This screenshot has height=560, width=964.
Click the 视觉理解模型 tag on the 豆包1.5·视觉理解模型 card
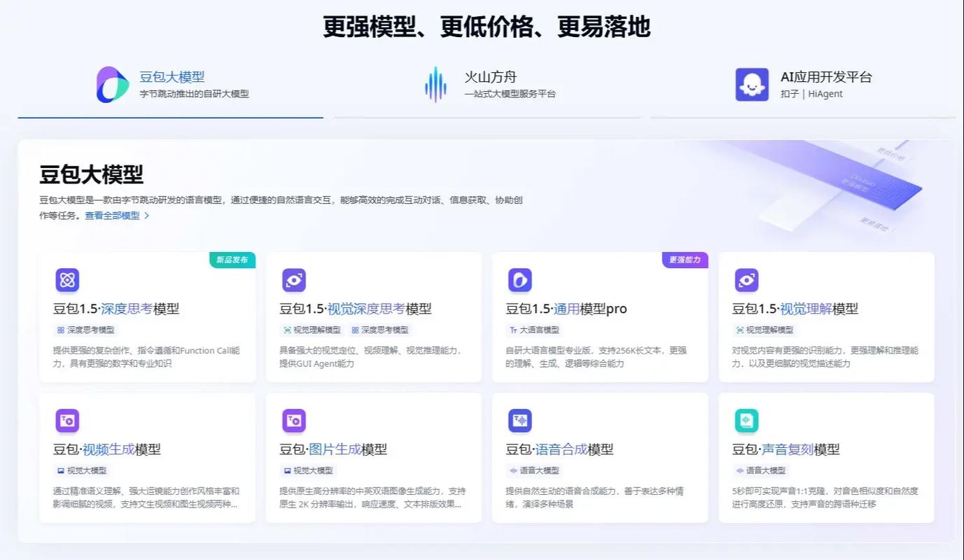point(764,330)
